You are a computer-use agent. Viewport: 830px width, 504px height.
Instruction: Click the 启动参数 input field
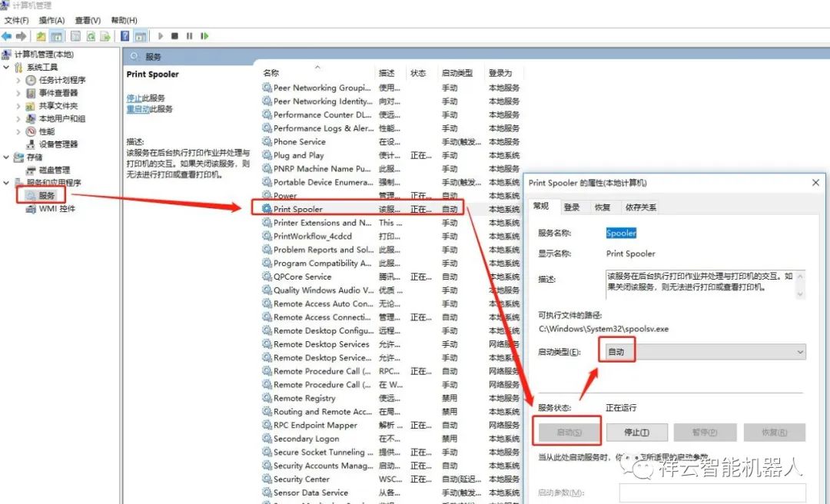(712, 493)
